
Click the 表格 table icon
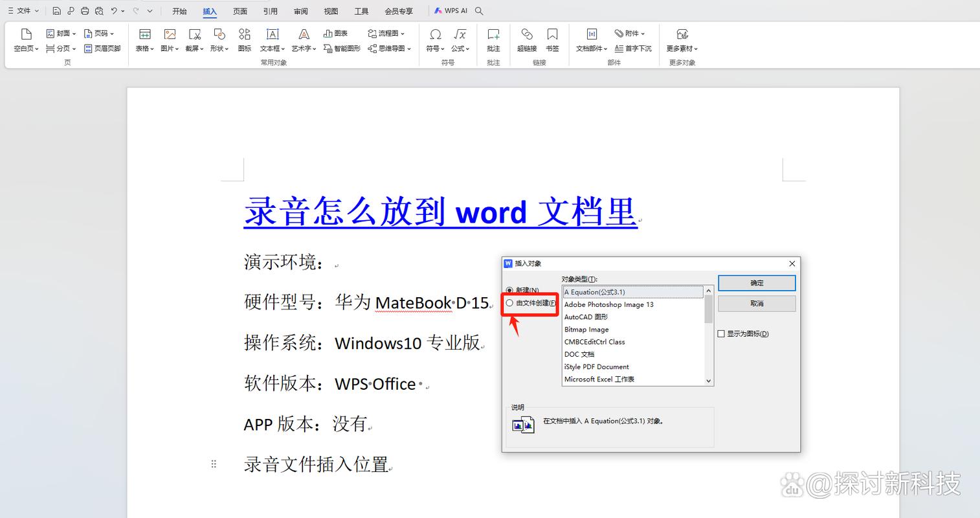pos(145,34)
